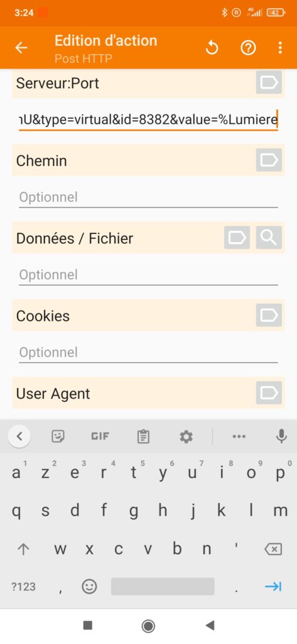
Task: Tap the variable tag icon beside Cookies
Action: (x=269, y=315)
